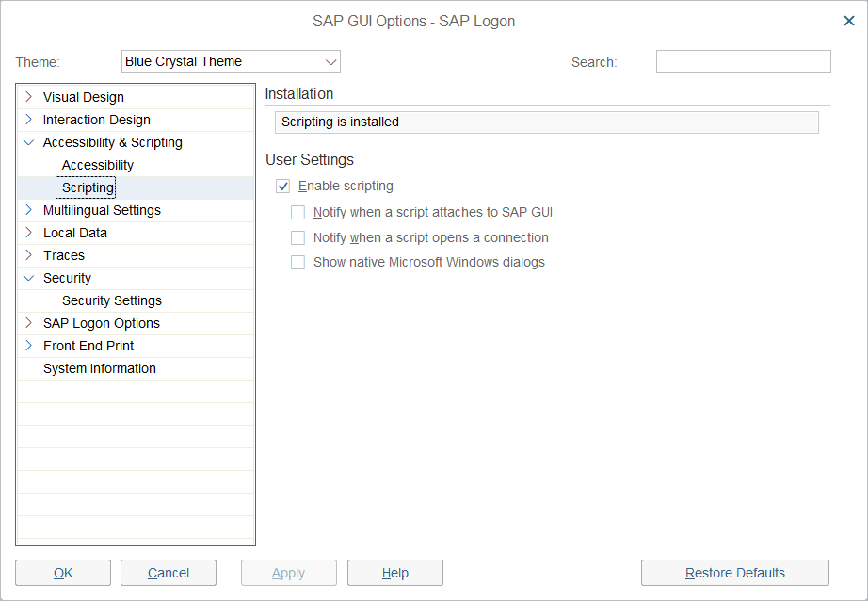The height and width of the screenshot is (601, 868).
Task: Expand the Traces tree node
Action: click(x=29, y=254)
